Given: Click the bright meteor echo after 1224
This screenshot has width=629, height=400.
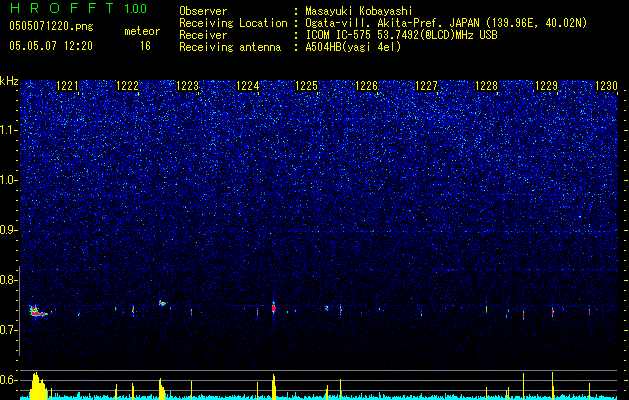Looking at the screenshot, I should (x=274, y=309).
